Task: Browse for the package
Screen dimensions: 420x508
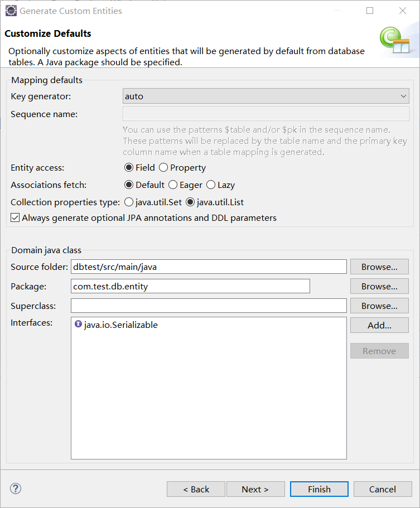Action: tap(379, 287)
